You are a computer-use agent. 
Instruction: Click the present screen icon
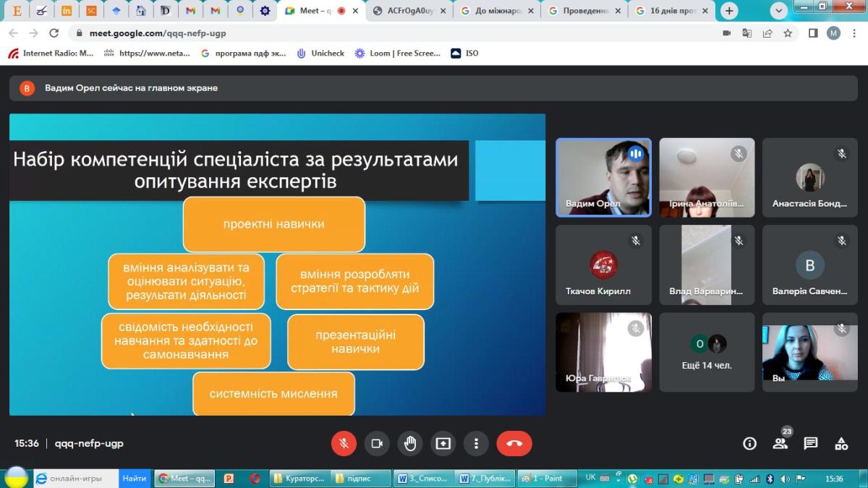pyautogui.click(x=443, y=443)
